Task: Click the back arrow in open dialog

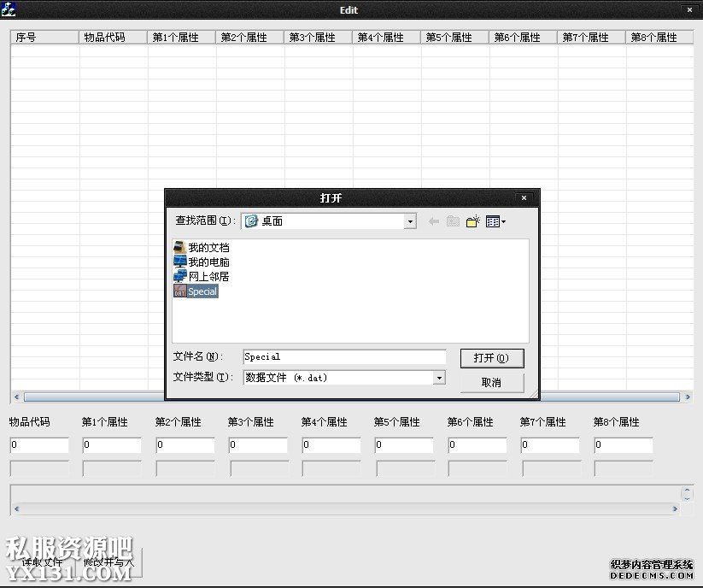Action: (433, 221)
